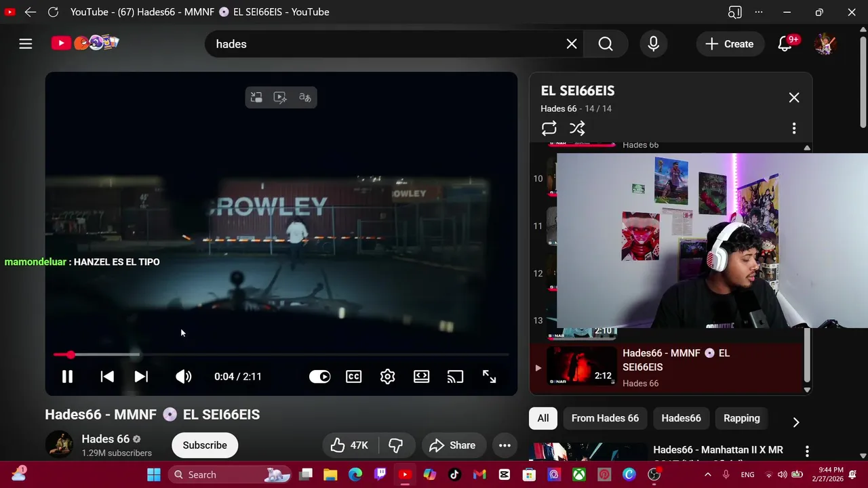Open the YouTube hamburger guide menu
868x488 pixels.
pos(26,44)
